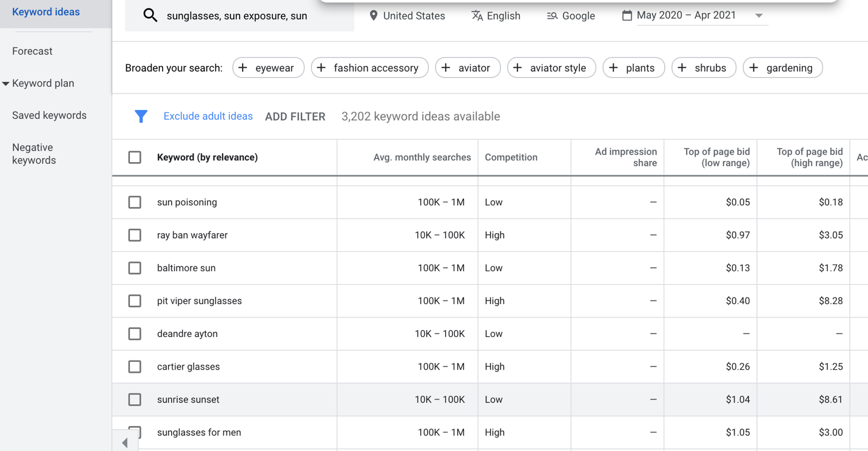Click the Exclude adult ideas link
The width and height of the screenshot is (868, 451).
tap(208, 117)
